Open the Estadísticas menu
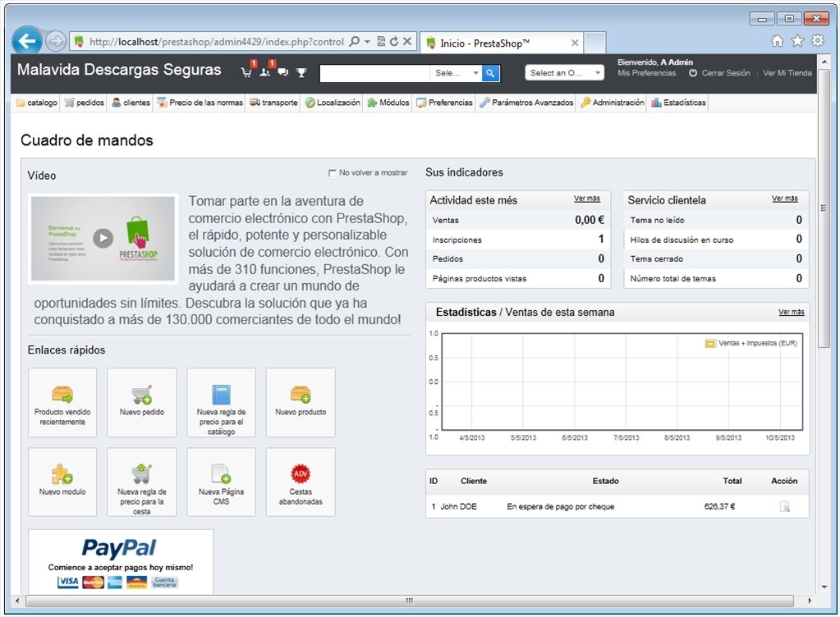840x617 pixels. (679, 103)
